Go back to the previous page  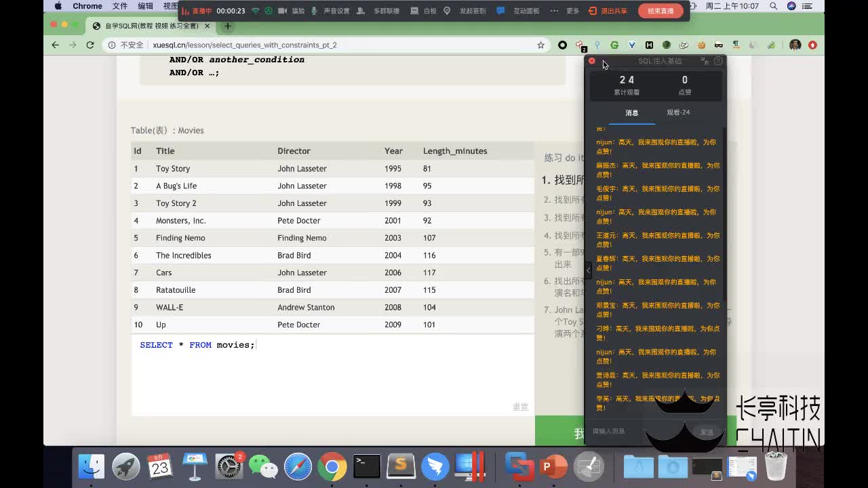pos(56,45)
